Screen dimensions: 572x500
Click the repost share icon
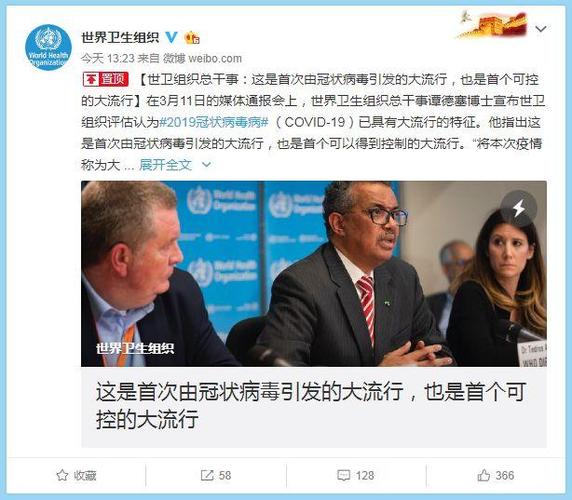pos(207,475)
